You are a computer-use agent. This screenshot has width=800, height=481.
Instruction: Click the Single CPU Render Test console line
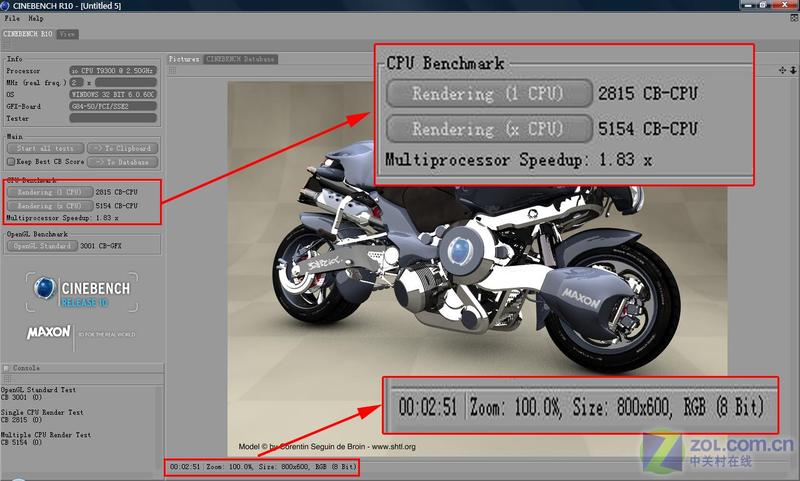tap(42, 412)
